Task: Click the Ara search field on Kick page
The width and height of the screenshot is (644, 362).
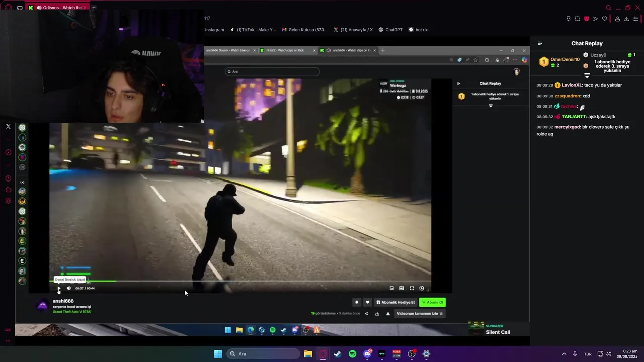Action: tap(272, 72)
